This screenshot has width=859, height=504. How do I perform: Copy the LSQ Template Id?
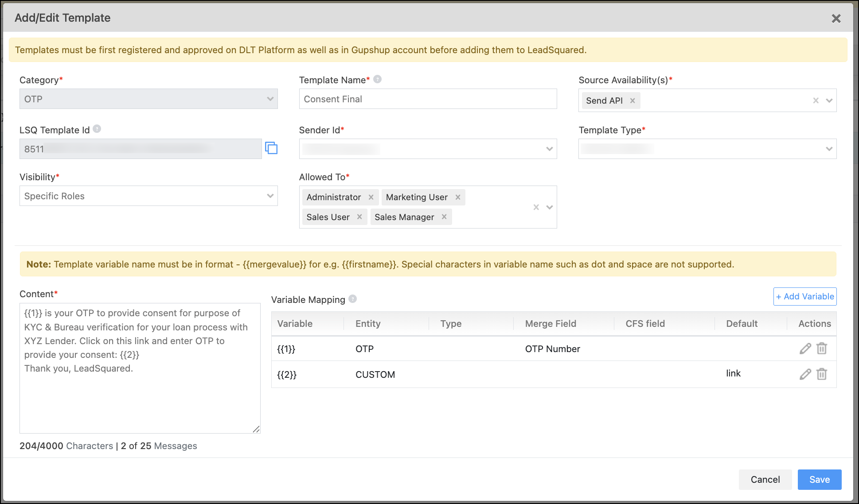coord(272,148)
